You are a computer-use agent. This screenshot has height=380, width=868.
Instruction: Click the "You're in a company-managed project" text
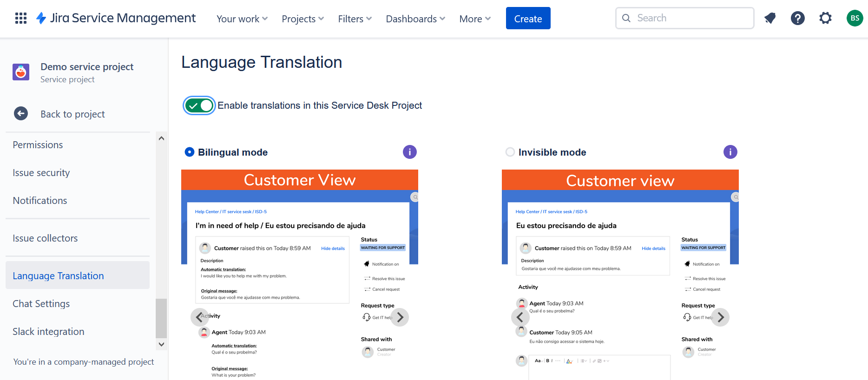[84, 362]
